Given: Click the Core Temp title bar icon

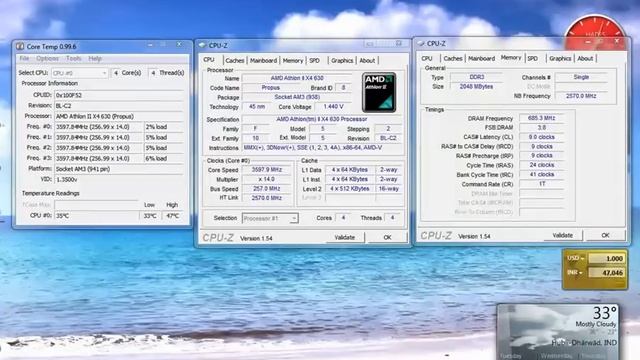Looking at the screenshot, I should pos(20,47).
